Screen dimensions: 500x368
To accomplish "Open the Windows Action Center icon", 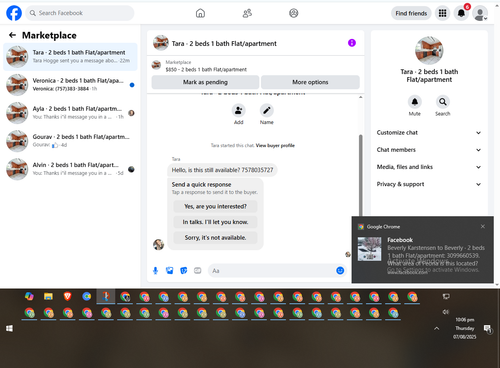I will pos(488,329).
